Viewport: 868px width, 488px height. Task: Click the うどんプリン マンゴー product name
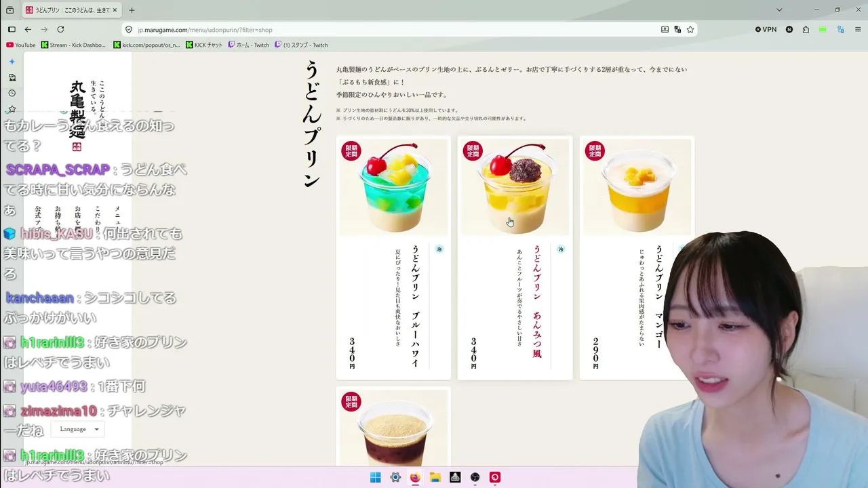point(658,297)
